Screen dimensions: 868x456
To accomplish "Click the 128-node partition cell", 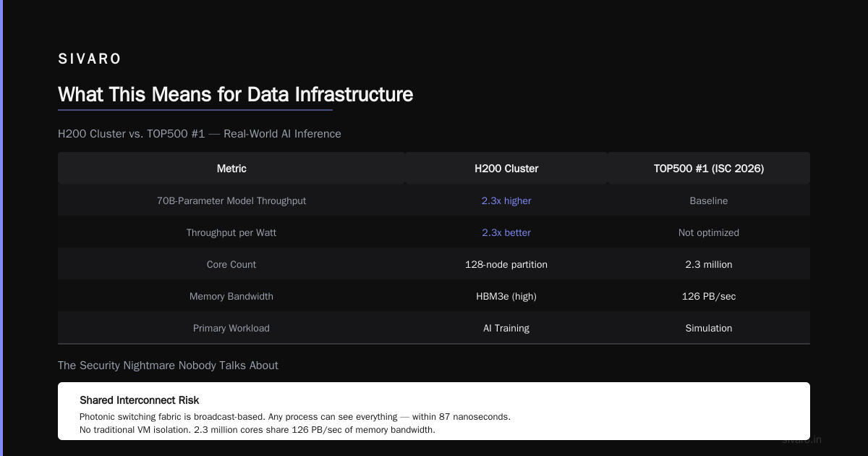I will (506, 264).
